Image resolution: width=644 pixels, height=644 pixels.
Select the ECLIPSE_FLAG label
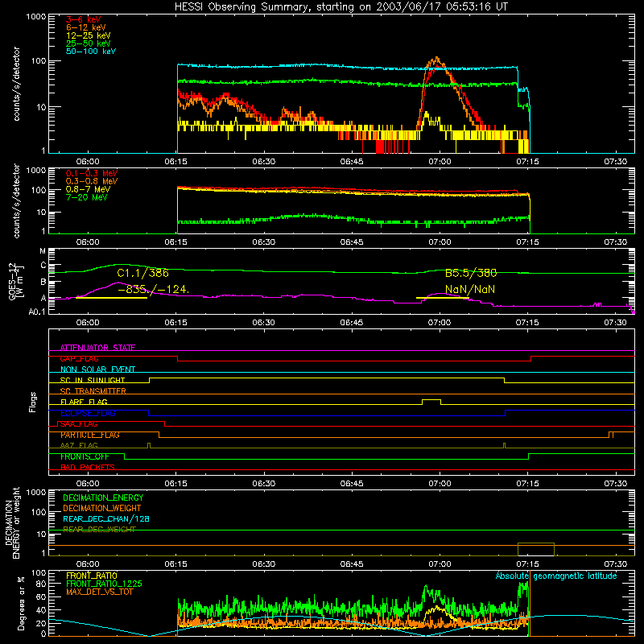[x=88, y=413]
